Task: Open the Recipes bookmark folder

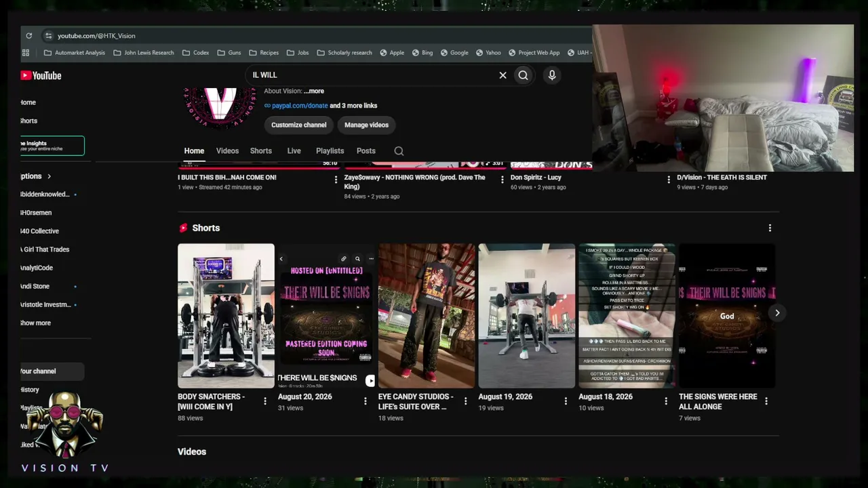Action: click(263, 53)
